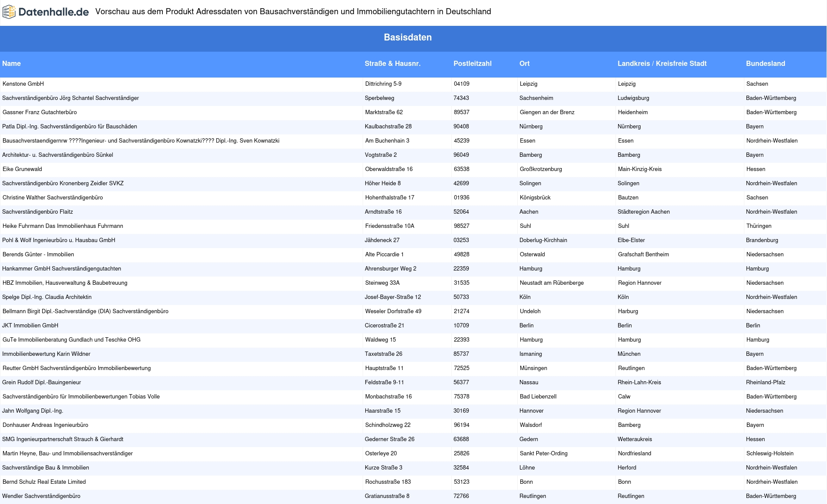This screenshot has height=504, width=827.
Task: Click Josef-Bayer-Straße 12 address
Action: coord(393,297)
